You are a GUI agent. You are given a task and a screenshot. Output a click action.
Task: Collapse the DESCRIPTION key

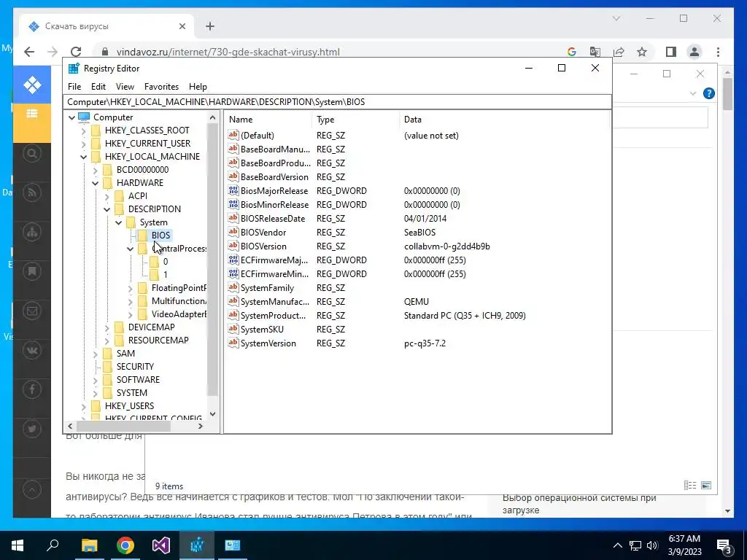point(107,209)
